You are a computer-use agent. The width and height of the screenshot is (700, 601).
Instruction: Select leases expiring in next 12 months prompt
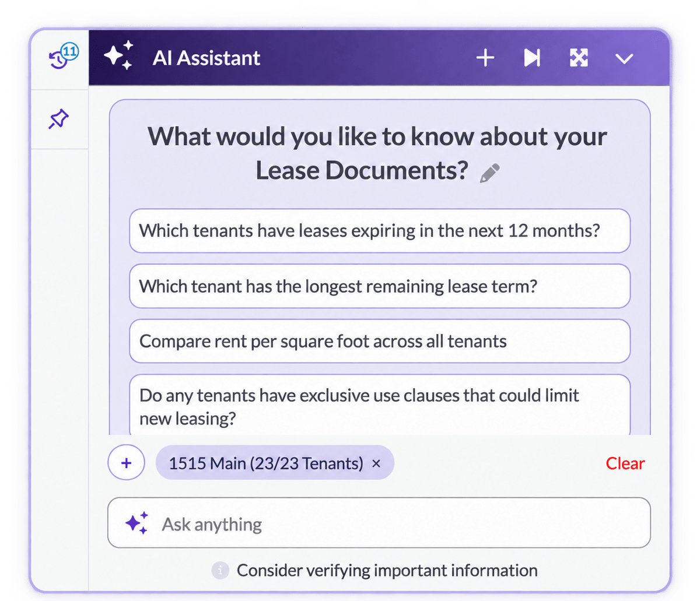click(x=380, y=231)
